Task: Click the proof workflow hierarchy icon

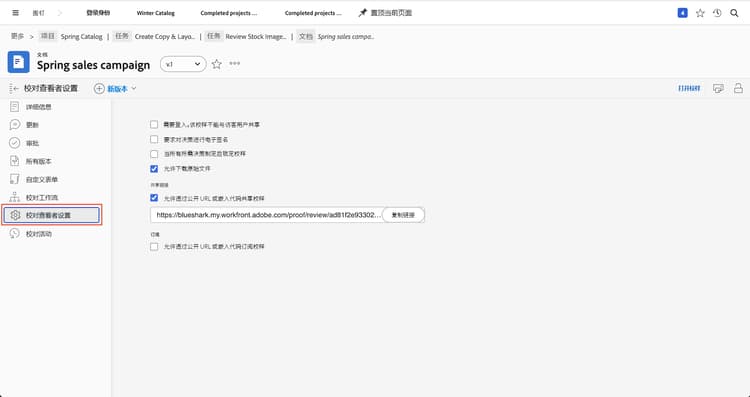Action: [x=15, y=197]
